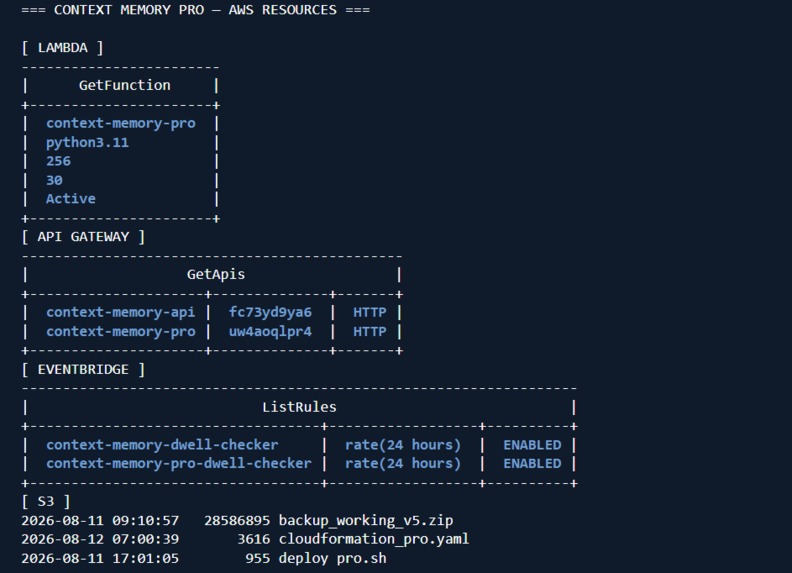This screenshot has height=573, width=792.
Task: Click the CONTEXT MEMORY PRO title line
Action: tap(195, 10)
